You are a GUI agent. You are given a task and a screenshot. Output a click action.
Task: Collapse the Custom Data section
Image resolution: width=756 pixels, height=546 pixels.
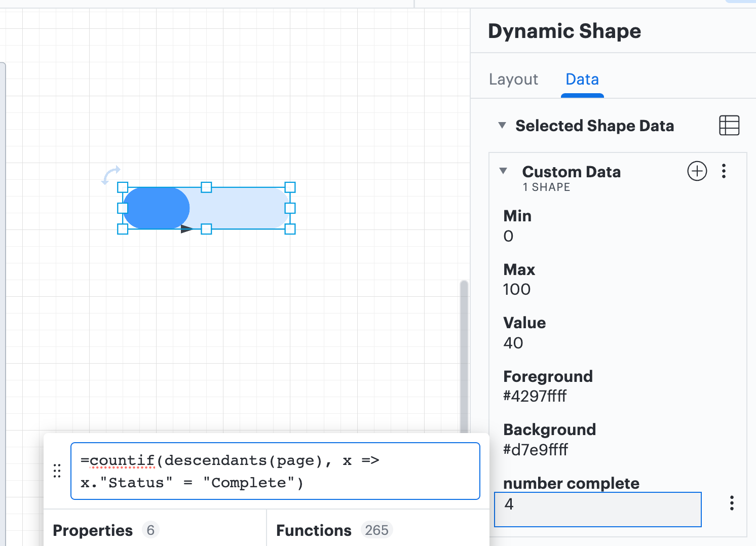503,171
